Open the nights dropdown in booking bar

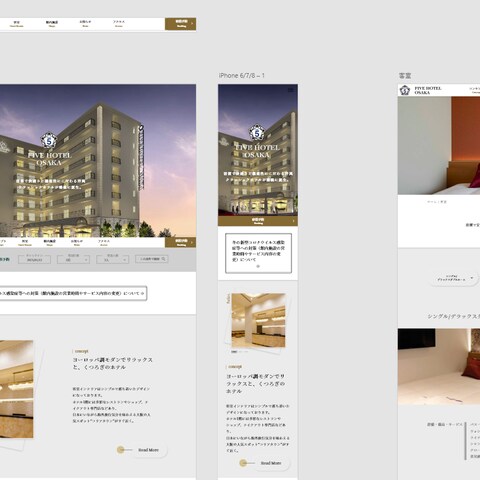click(x=73, y=259)
